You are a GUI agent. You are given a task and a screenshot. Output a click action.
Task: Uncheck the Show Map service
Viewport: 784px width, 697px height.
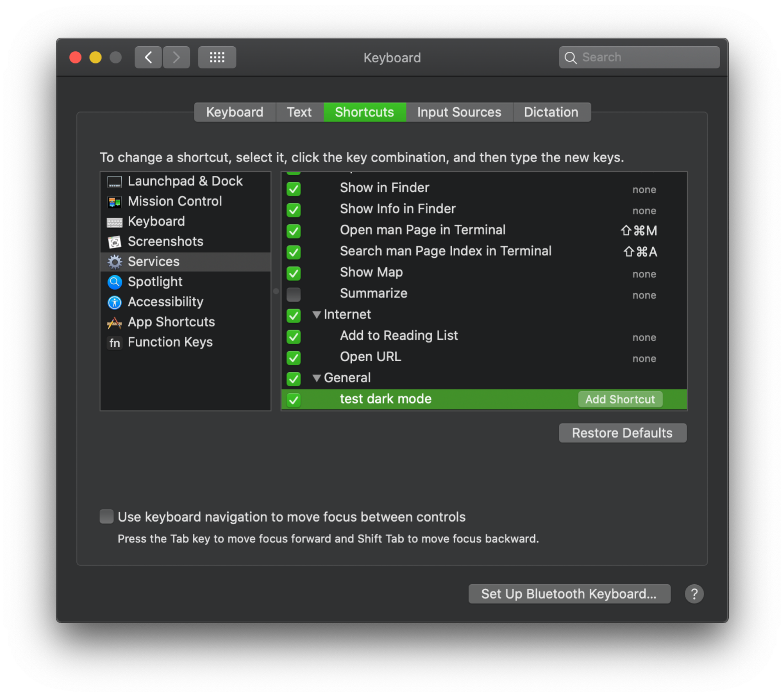coord(293,273)
